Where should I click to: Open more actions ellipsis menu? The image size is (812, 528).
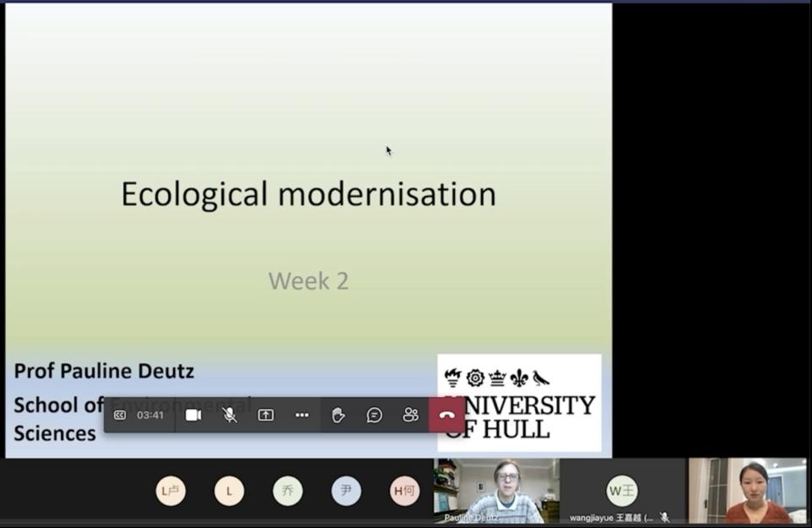tap(302, 415)
